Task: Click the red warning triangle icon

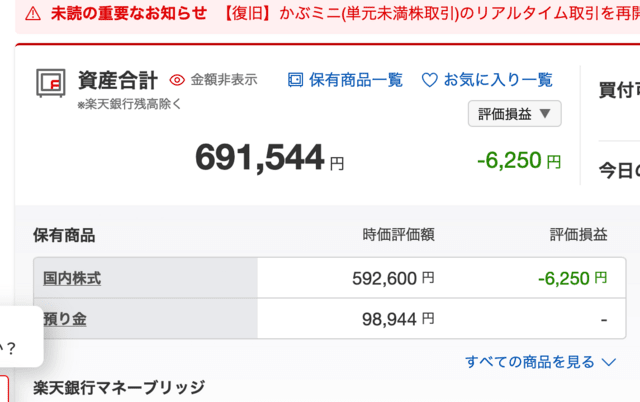Action: (33, 13)
